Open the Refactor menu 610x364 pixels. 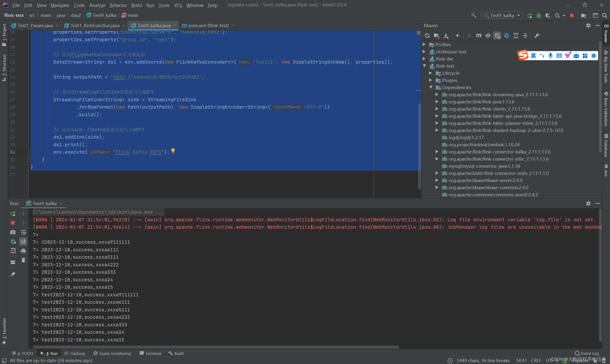118,5
